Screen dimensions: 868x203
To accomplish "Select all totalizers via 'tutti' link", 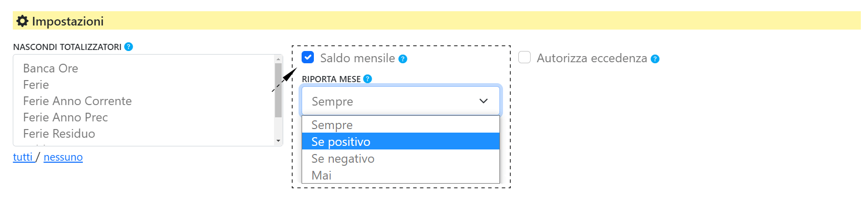I will click(x=23, y=157).
